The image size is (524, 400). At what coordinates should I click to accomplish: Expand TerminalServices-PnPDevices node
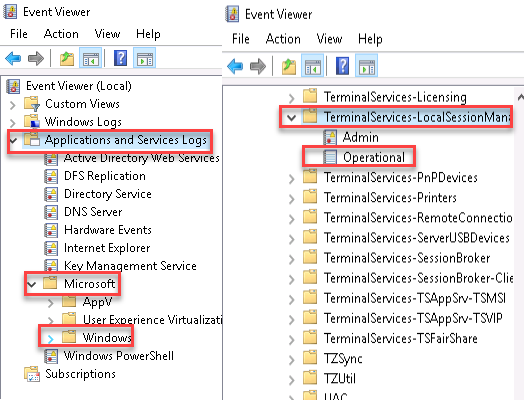[292, 179]
